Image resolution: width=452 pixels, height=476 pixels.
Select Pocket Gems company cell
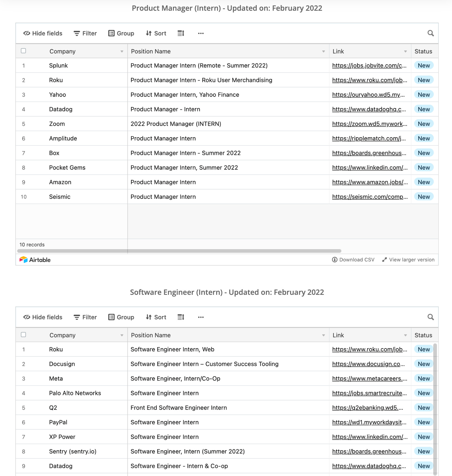71,168
